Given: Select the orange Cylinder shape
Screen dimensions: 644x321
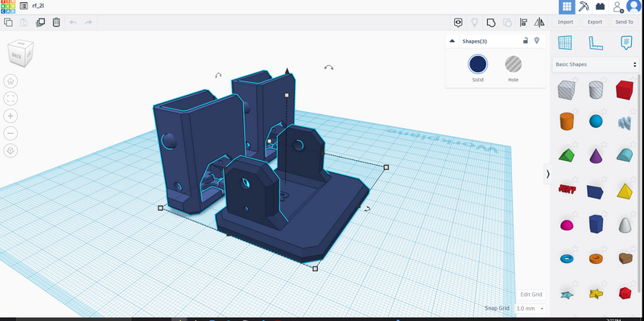Looking at the screenshot, I should [567, 121].
